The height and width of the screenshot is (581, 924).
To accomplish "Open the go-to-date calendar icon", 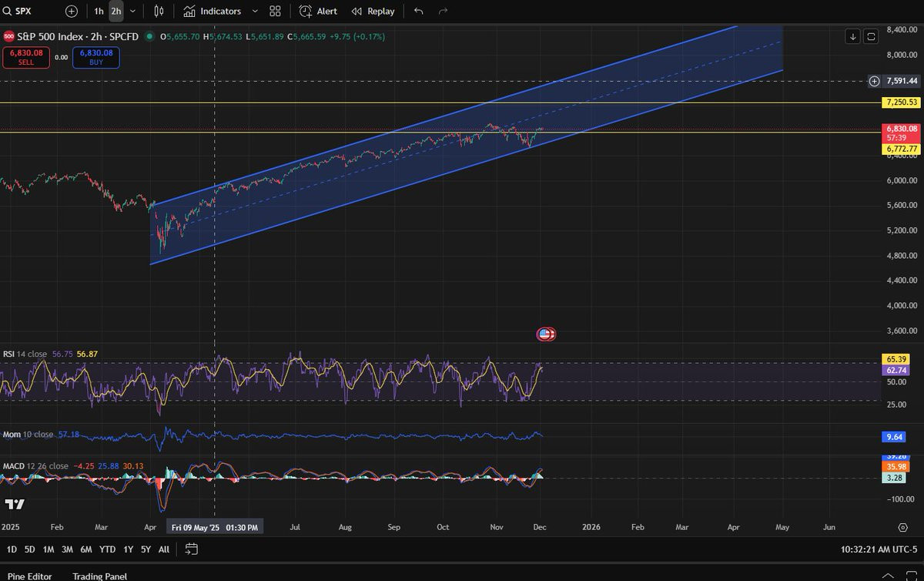I will tap(192, 549).
